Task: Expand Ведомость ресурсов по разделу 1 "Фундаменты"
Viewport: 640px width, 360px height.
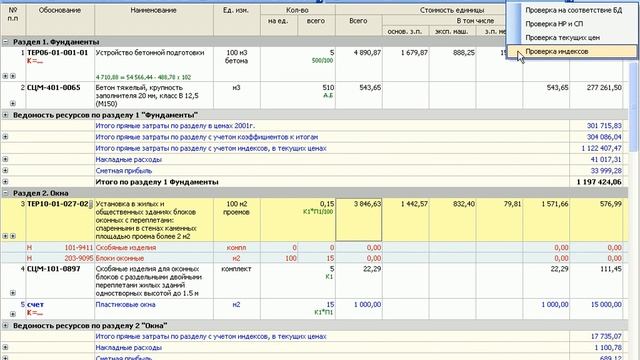Action: coord(5,115)
